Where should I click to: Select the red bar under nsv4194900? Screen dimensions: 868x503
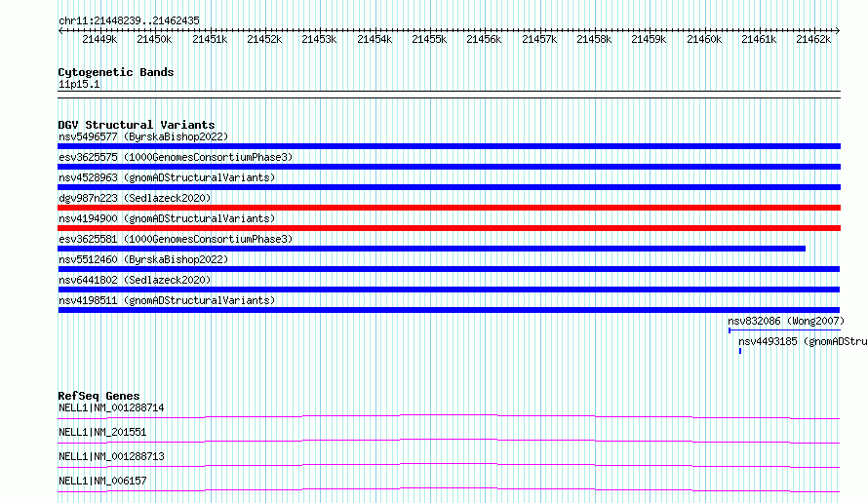(449, 228)
